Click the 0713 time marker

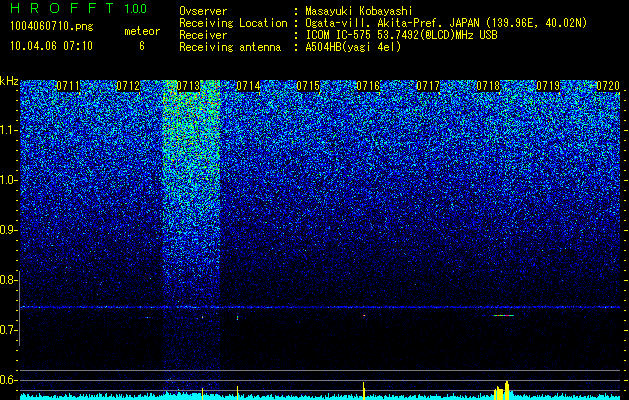point(188,86)
